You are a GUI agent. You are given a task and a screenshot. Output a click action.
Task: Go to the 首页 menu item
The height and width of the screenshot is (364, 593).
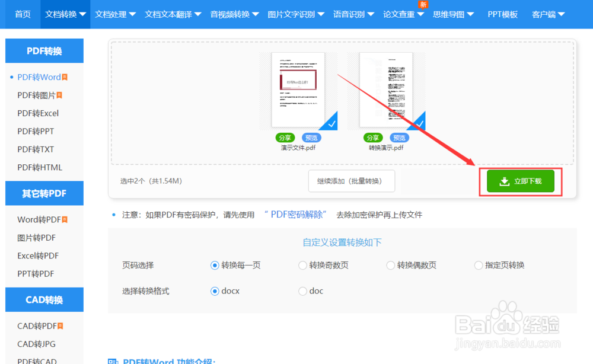22,14
